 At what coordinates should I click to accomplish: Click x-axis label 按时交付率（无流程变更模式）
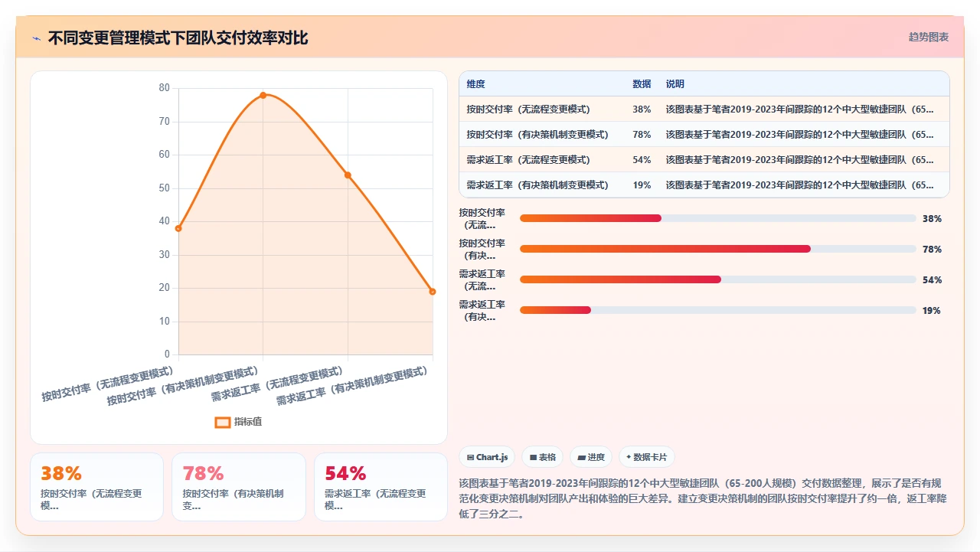[x=108, y=384]
